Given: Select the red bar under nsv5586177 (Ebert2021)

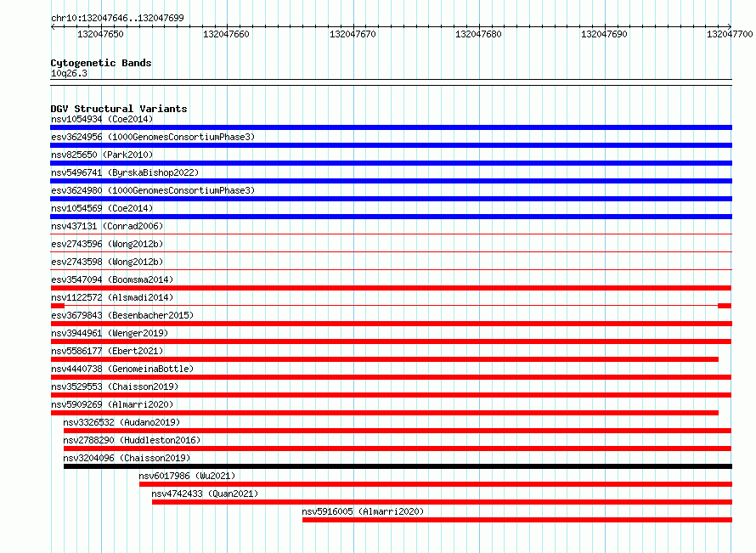Looking at the screenshot, I should [384, 359].
